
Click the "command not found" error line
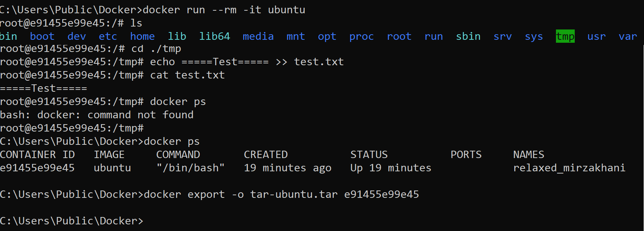pyautogui.click(x=97, y=115)
